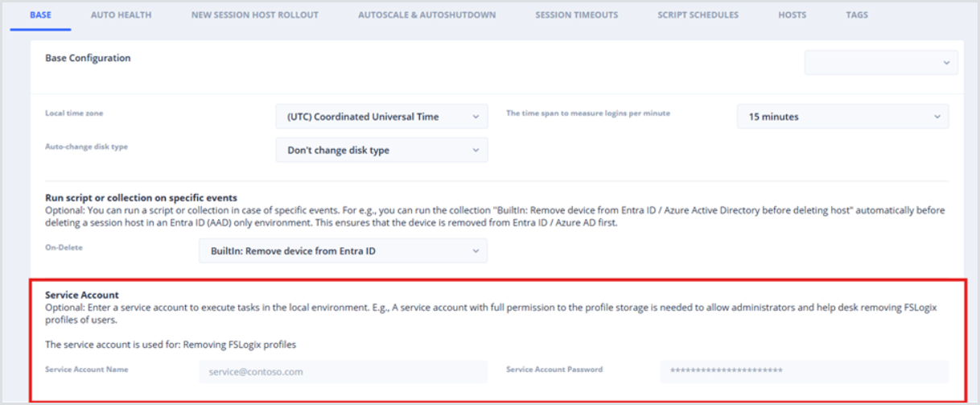Focus the Service Account Password field

tap(805, 371)
